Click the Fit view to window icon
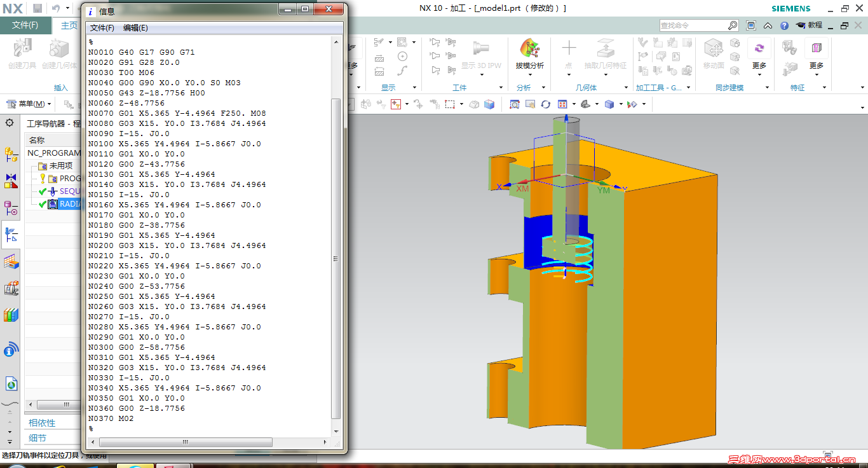 [x=515, y=104]
